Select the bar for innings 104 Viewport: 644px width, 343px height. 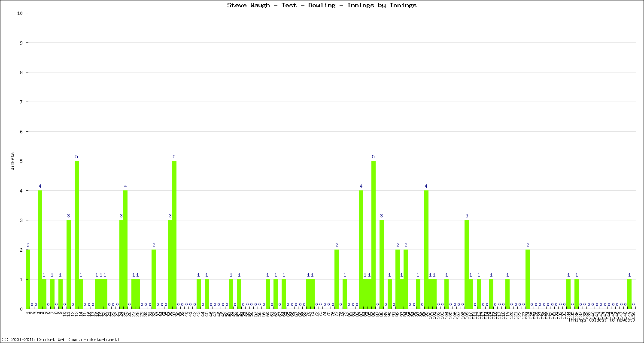pos(447,294)
